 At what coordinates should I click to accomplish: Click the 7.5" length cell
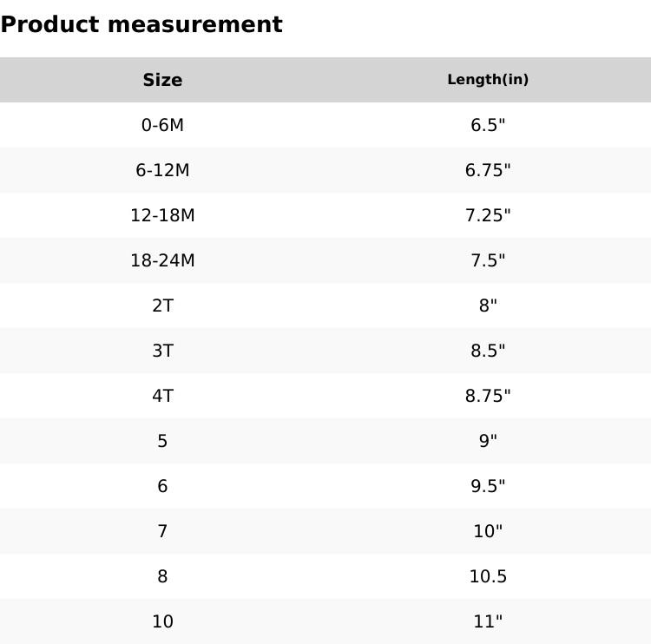[x=488, y=260]
